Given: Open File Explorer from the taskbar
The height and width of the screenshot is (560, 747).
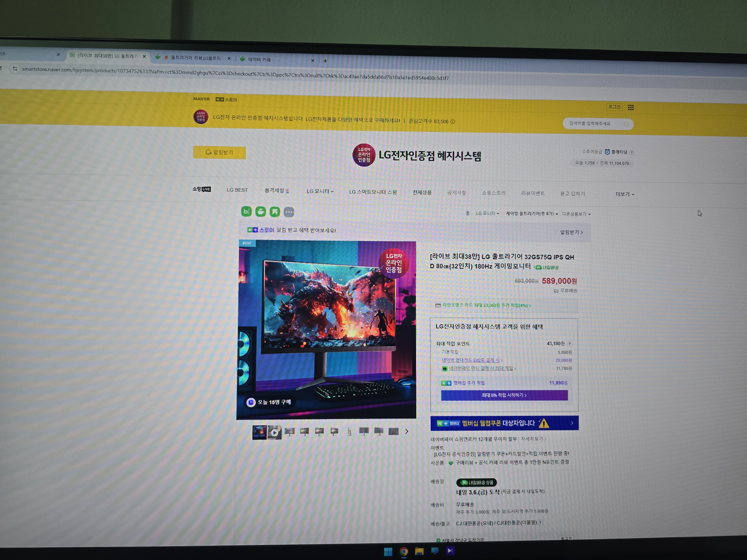Looking at the screenshot, I should [419, 551].
